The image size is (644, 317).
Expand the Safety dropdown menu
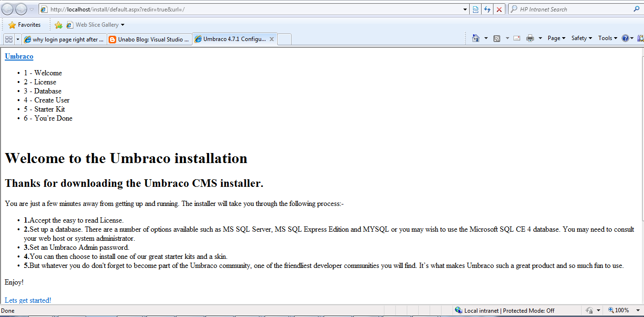[582, 38]
